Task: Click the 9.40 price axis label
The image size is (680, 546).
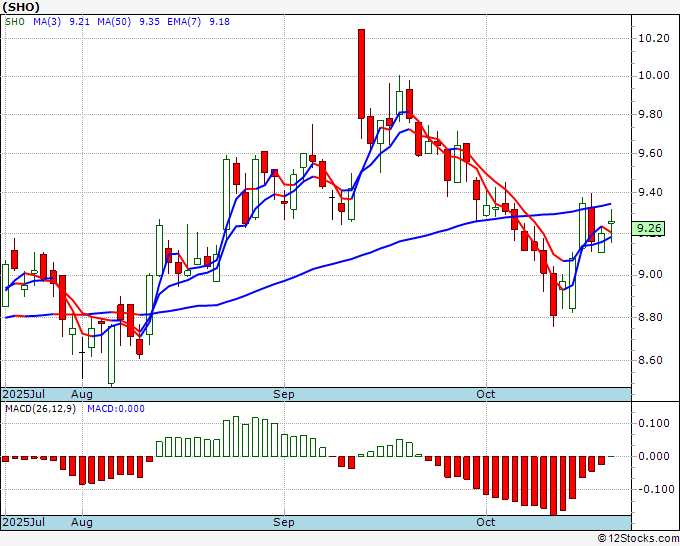Action: pyautogui.click(x=651, y=192)
